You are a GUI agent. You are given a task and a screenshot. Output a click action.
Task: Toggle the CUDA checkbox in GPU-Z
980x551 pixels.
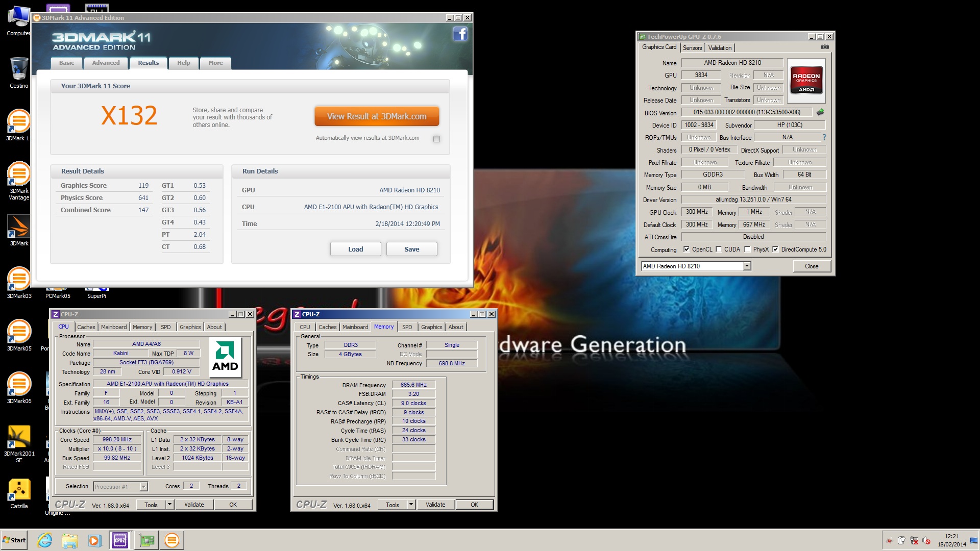[x=719, y=249]
